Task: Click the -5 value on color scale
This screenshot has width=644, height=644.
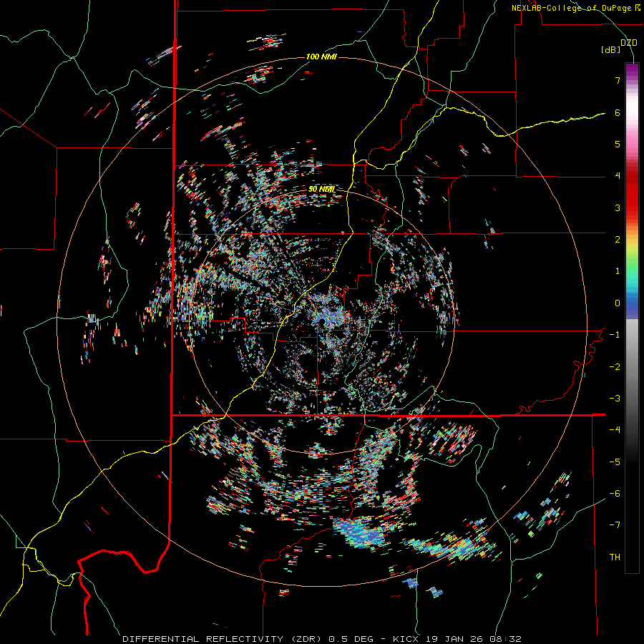Action: [615, 462]
